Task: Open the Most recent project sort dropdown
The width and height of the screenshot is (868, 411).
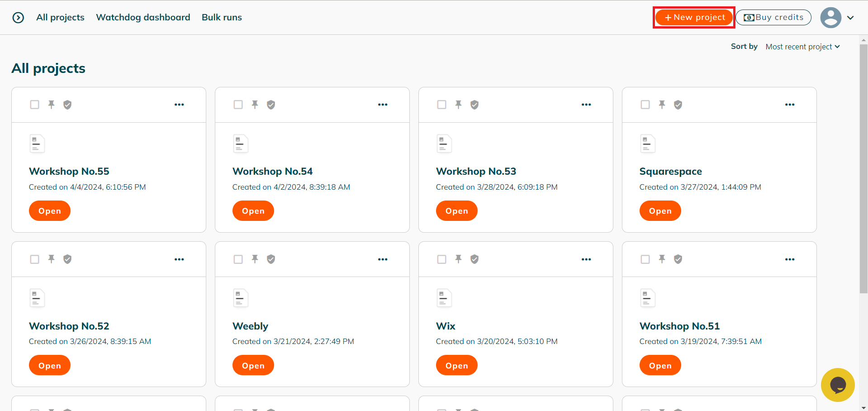Action: [x=802, y=47]
